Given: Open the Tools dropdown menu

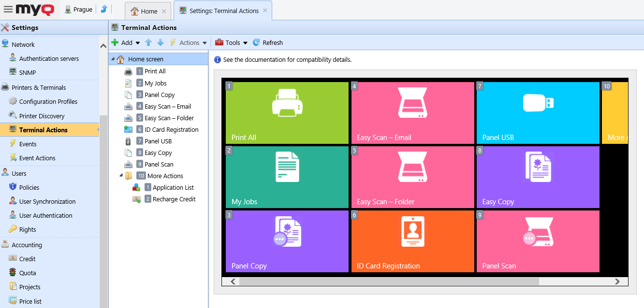Looking at the screenshot, I should [x=232, y=42].
